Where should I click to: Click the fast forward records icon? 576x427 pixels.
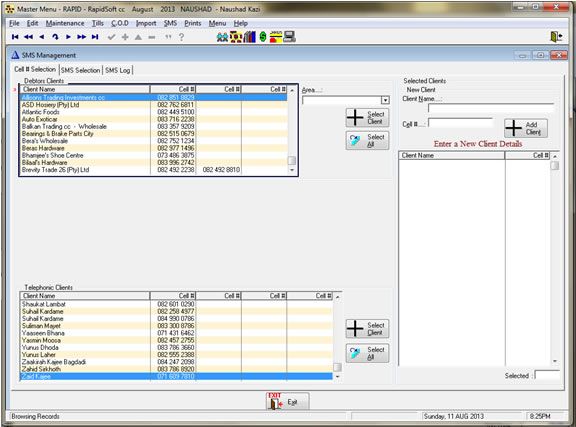click(82, 37)
